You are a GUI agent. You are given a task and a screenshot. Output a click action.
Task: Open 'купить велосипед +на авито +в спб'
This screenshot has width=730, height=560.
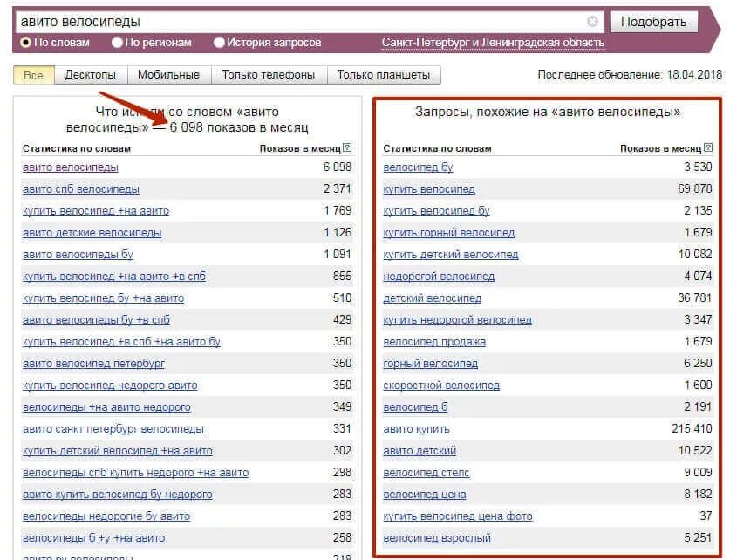pyautogui.click(x=114, y=277)
